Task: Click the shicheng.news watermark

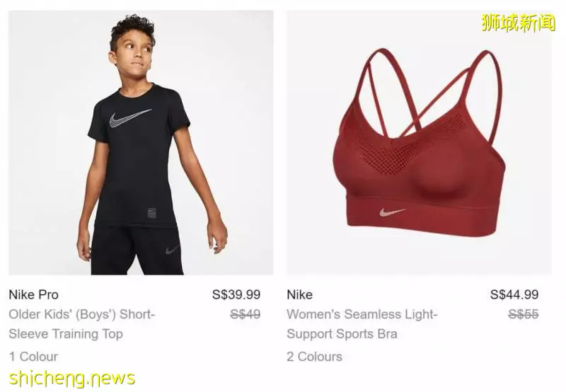Action: pos(72,379)
